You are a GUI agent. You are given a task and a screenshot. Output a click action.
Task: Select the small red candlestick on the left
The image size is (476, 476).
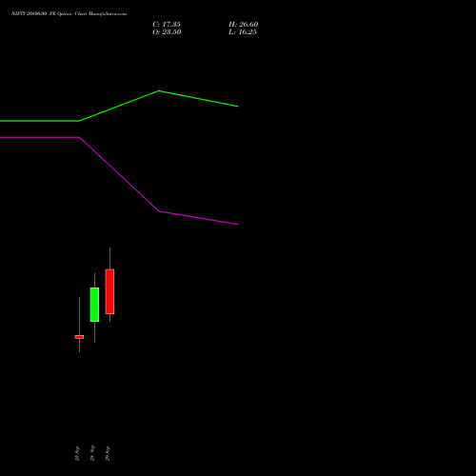click(79, 337)
